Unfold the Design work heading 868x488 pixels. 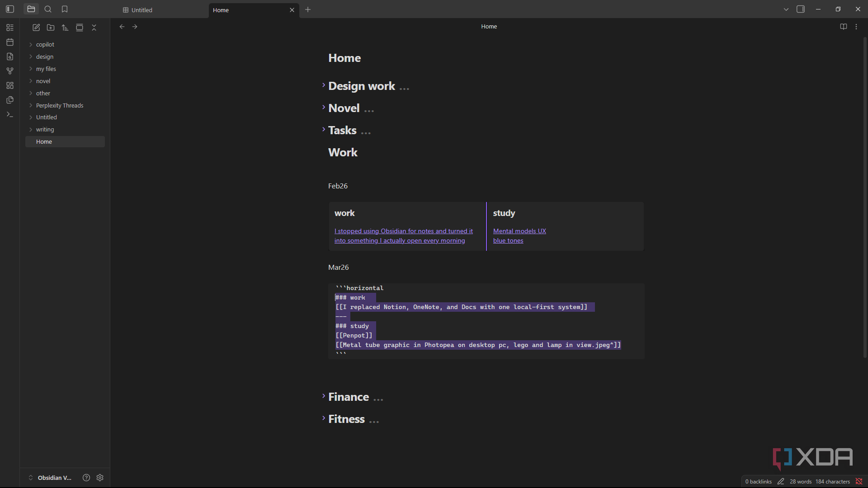(324, 85)
